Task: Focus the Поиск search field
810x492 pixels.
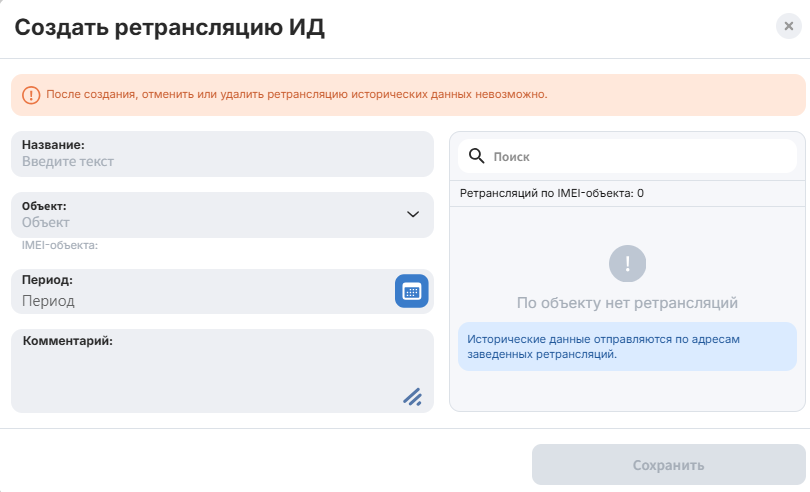Action: point(627,156)
